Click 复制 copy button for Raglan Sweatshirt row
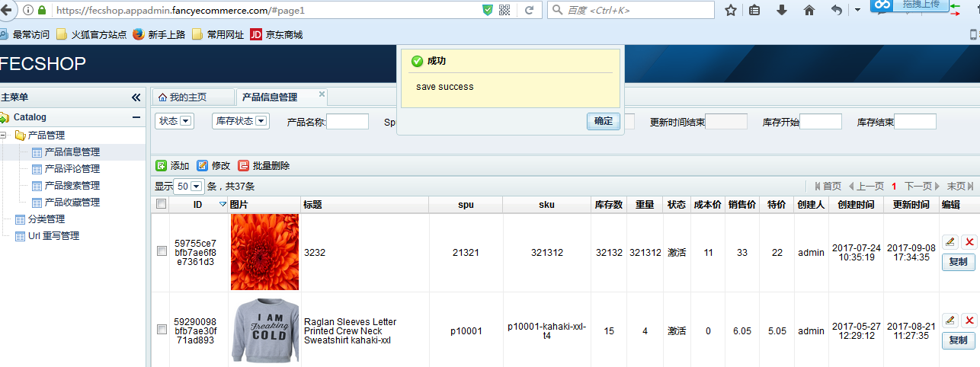Screen dimensions: 980x367 [959, 340]
